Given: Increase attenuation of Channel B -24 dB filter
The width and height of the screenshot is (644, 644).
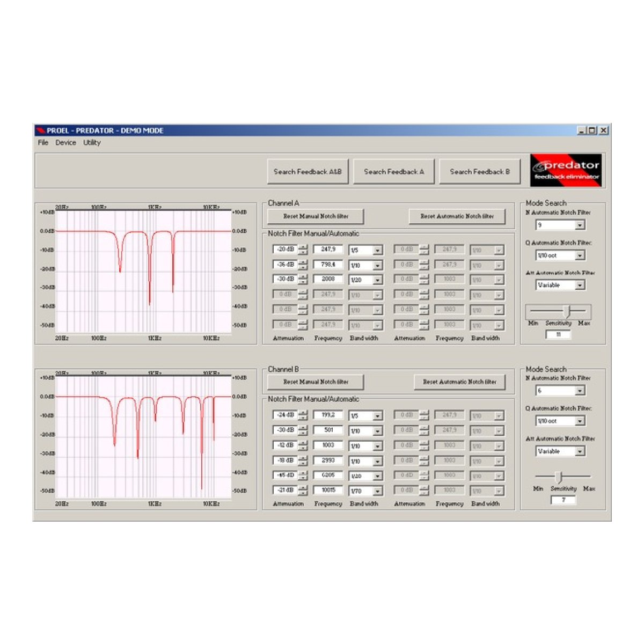Looking at the screenshot, I should pos(303,413).
